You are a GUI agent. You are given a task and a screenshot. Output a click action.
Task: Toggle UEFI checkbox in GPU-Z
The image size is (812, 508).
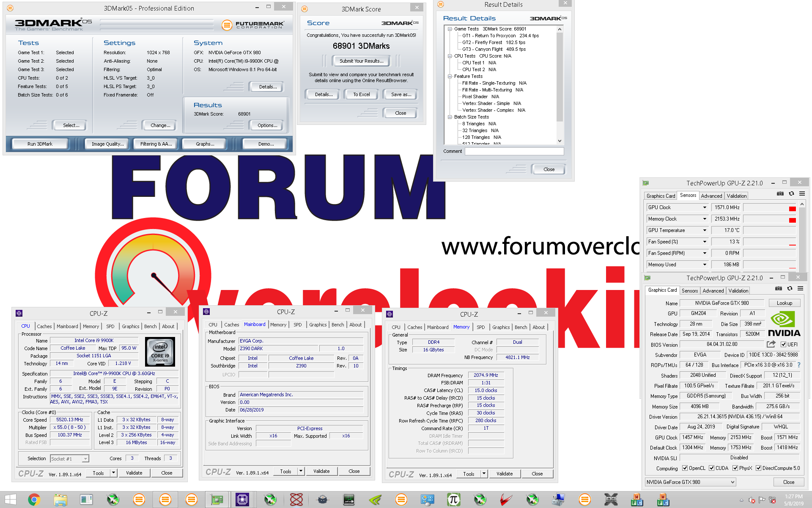click(783, 344)
